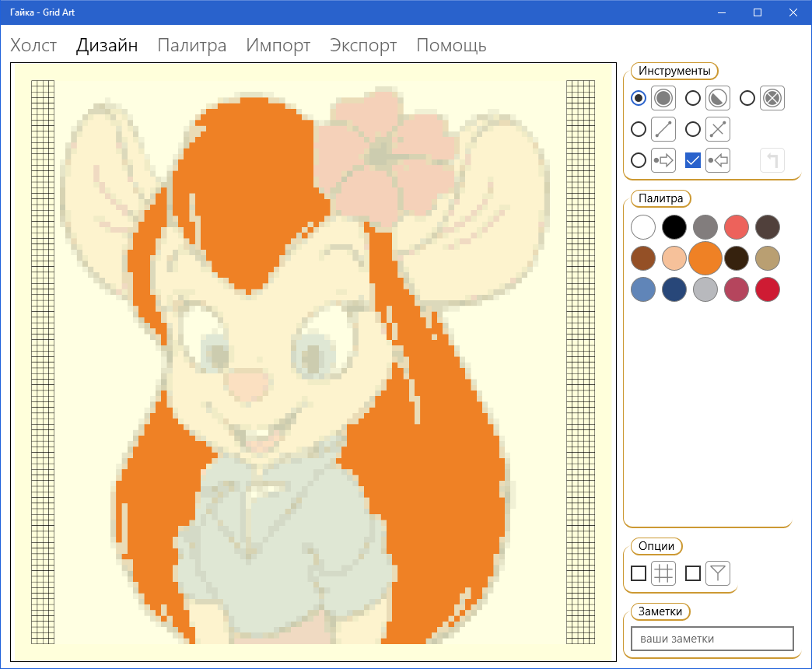The height and width of the screenshot is (669, 812).
Task: Select the crossed line tool radio button
Action: [693, 129]
